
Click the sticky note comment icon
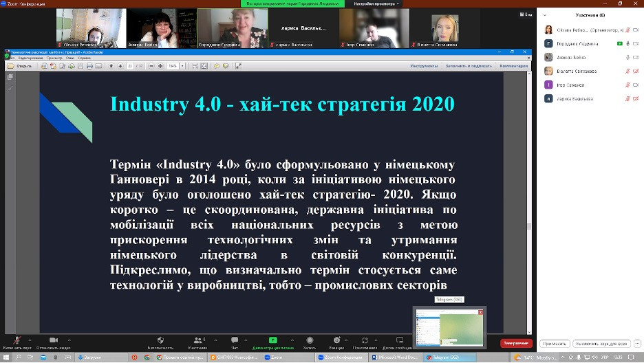click(217, 66)
